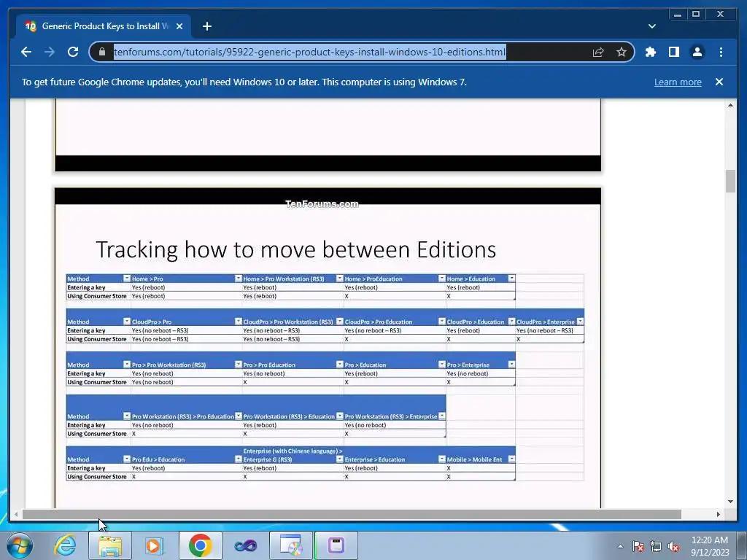Open the purple app taskbar icon
This screenshot has width=747, height=560.
point(336,545)
